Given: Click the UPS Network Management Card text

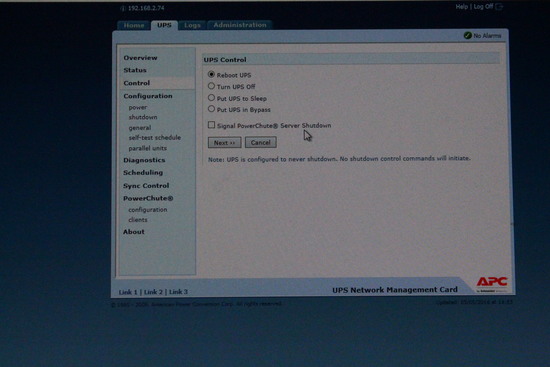Looking at the screenshot, I should click(x=395, y=290).
